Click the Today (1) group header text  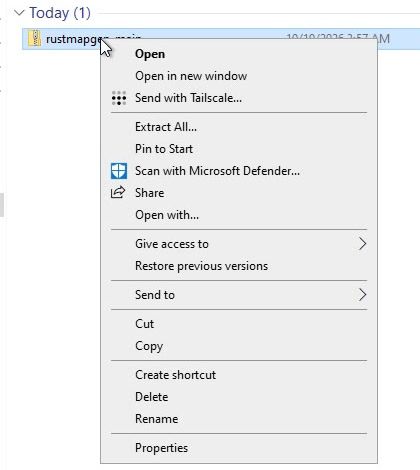(x=60, y=13)
